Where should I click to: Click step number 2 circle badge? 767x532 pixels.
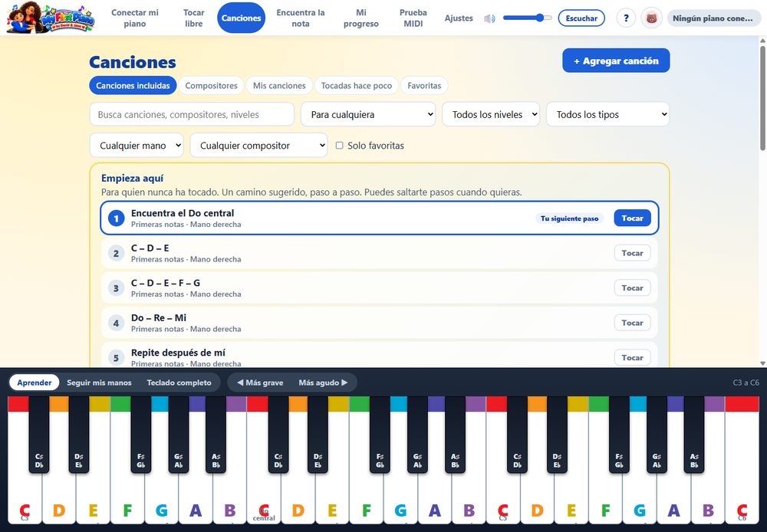pyautogui.click(x=116, y=253)
